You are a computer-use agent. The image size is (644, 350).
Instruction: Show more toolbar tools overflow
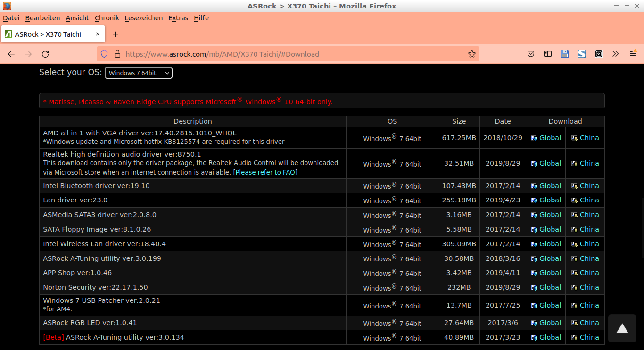click(x=615, y=54)
